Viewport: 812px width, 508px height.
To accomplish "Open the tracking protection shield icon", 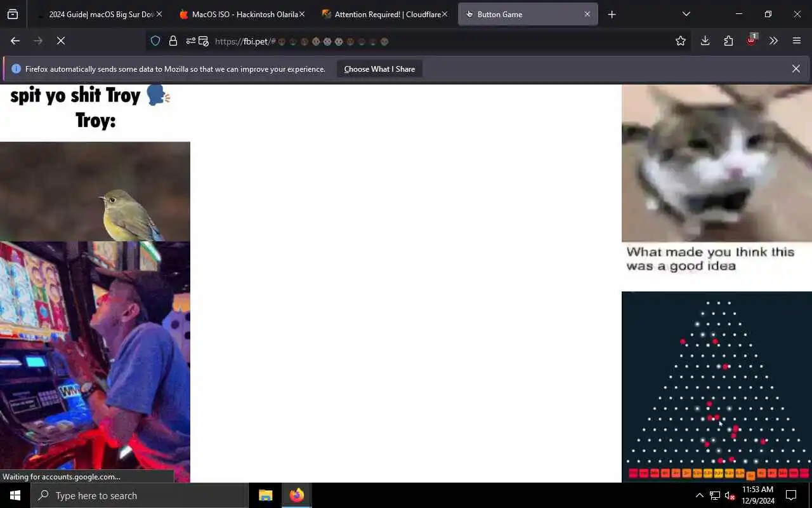I will [155, 41].
